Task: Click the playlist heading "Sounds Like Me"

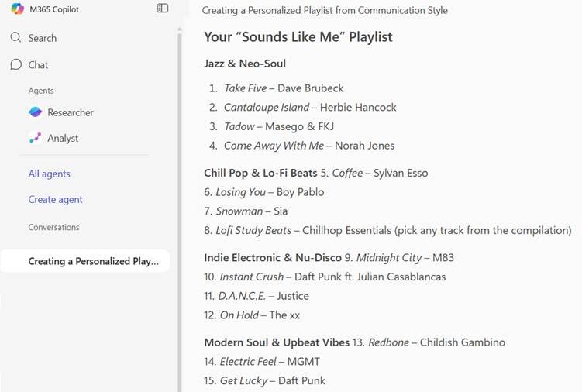Action: pyautogui.click(x=298, y=36)
